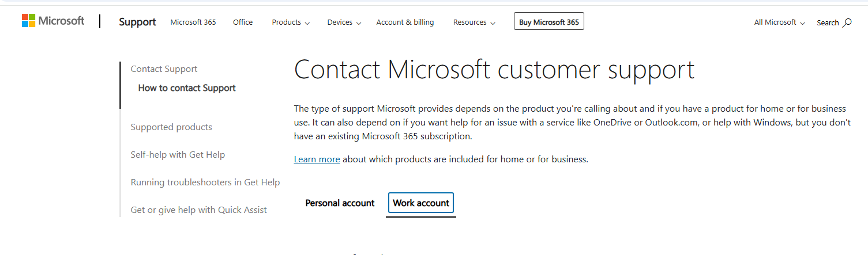Click the search magnifier icon
The image size is (868, 255).
click(847, 22)
